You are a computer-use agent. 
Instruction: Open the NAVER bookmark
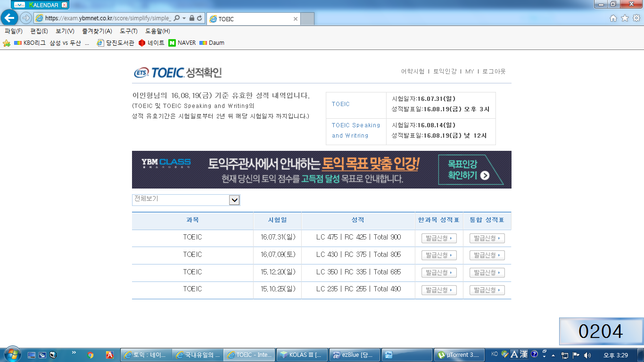(x=182, y=43)
